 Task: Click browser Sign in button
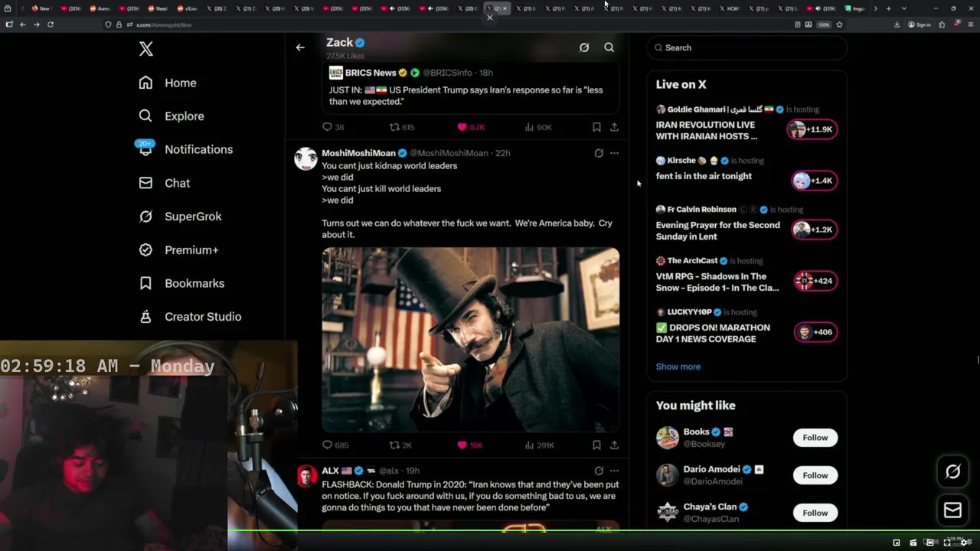(920, 24)
